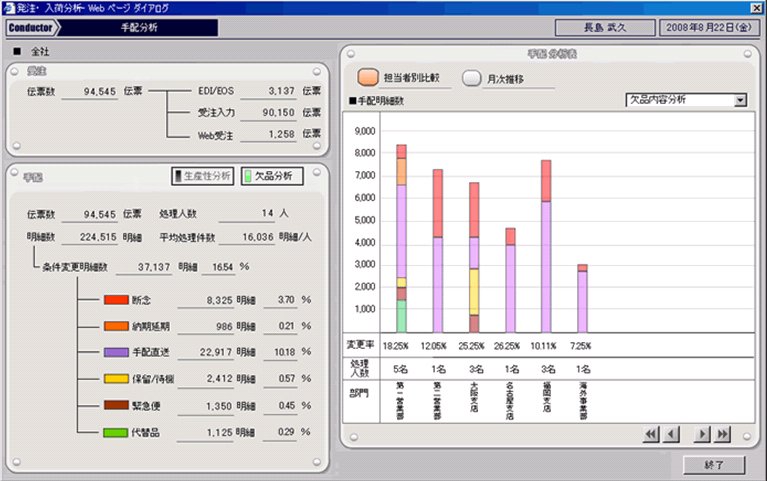
Task: Click the date 2008年8月22日 button
Action: (x=709, y=27)
